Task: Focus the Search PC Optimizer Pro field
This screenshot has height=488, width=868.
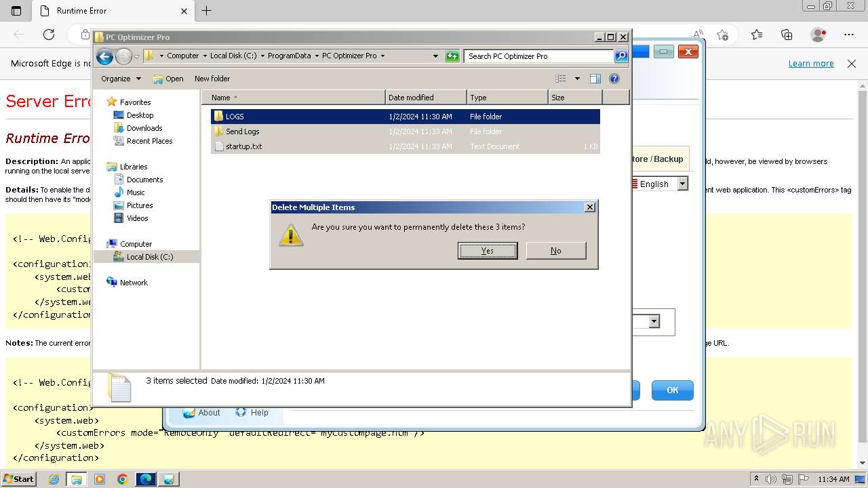Action: (539, 56)
